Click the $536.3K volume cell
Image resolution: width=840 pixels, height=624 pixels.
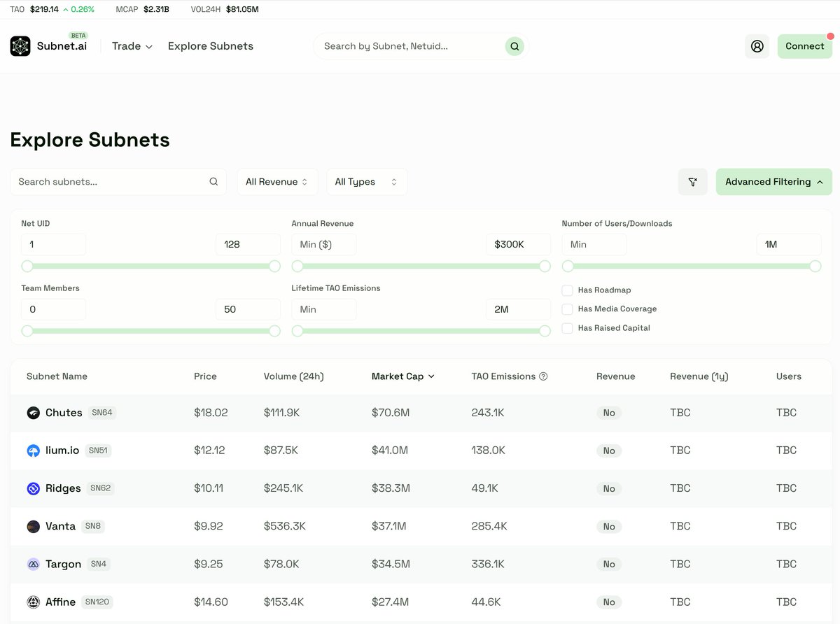point(285,526)
